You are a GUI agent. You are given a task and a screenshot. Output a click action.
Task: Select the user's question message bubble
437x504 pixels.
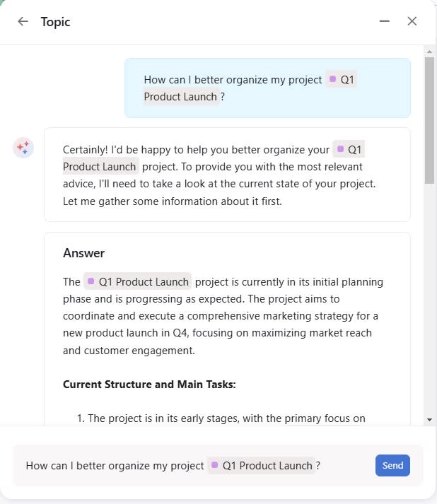267,88
